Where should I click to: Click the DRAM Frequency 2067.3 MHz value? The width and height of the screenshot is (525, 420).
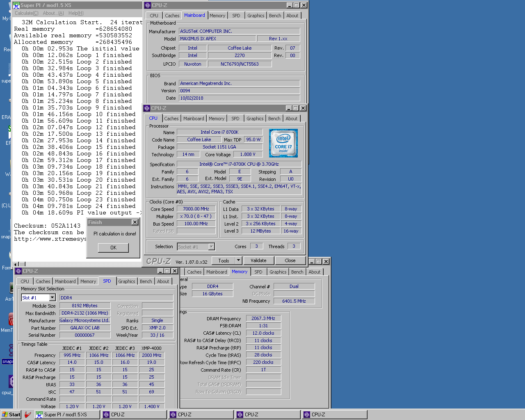pos(263,318)
